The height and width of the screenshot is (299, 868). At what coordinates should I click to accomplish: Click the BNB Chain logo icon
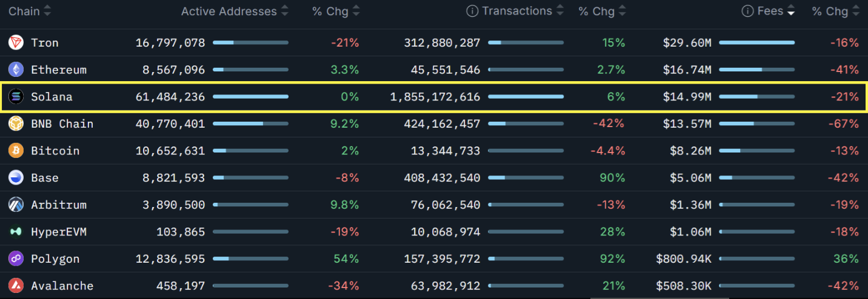[x=16, y=123]
